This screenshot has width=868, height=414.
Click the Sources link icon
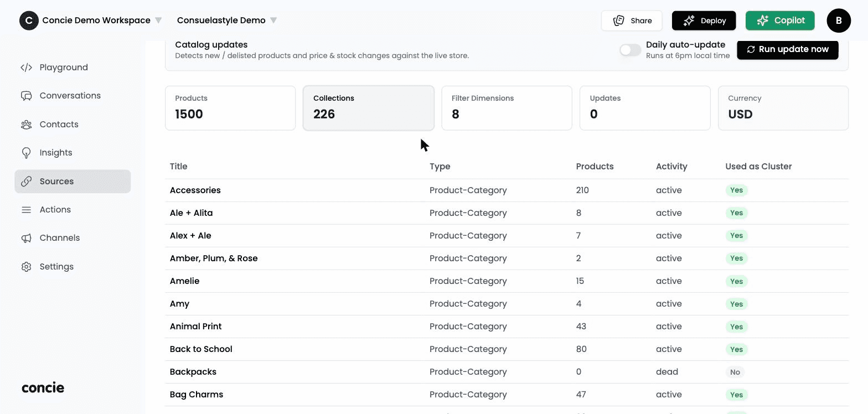[26, 182]
